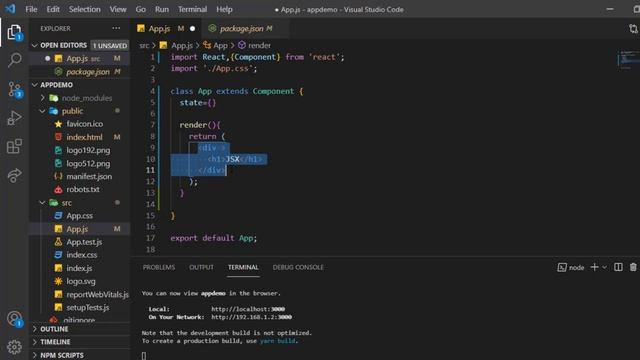Create a new terminal with plus icon
640x360 pixels.
pos(594,267)
